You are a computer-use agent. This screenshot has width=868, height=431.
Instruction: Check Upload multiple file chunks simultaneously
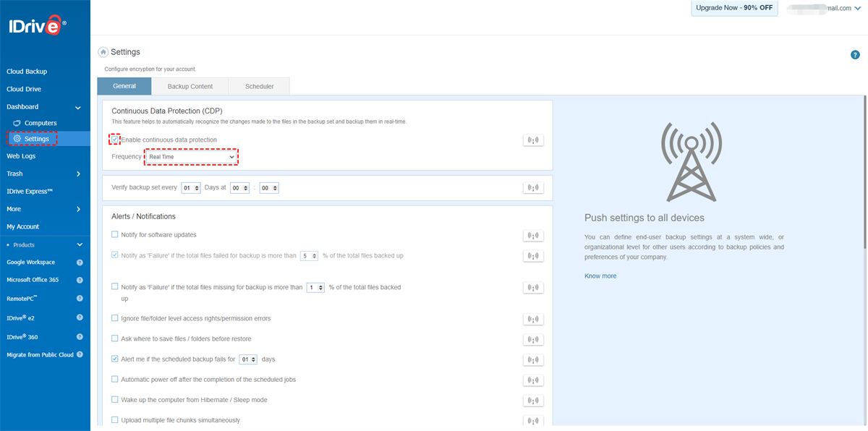[x=115, y=419]
